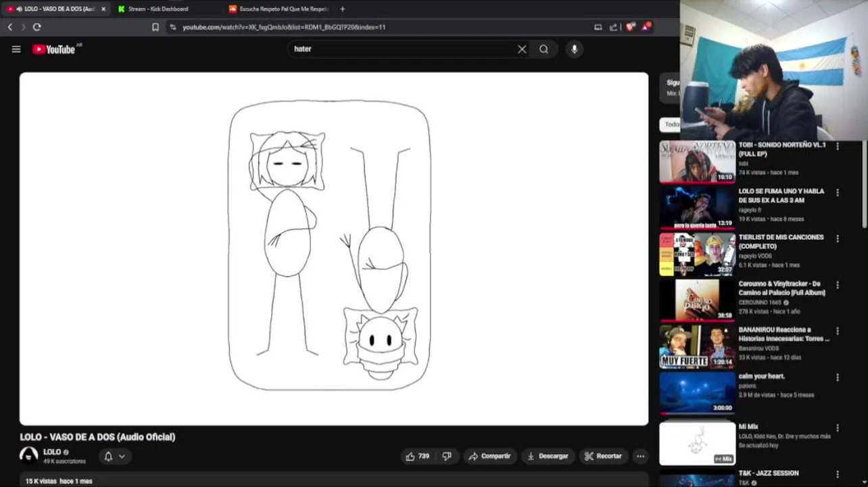Open the Mi Mix playlist thumbnail

click(697, 443)
